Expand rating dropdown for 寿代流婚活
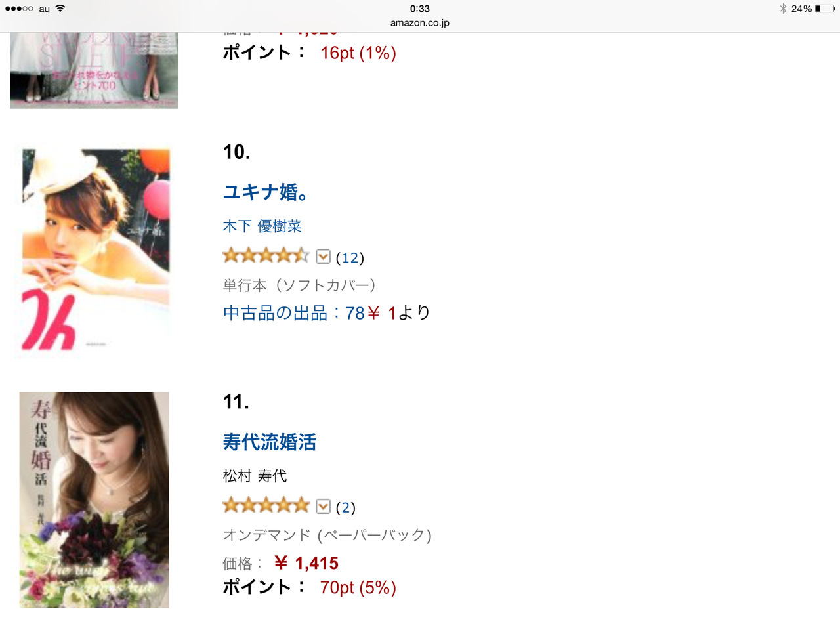The image size is (840, 630). [x=323, y=506]
